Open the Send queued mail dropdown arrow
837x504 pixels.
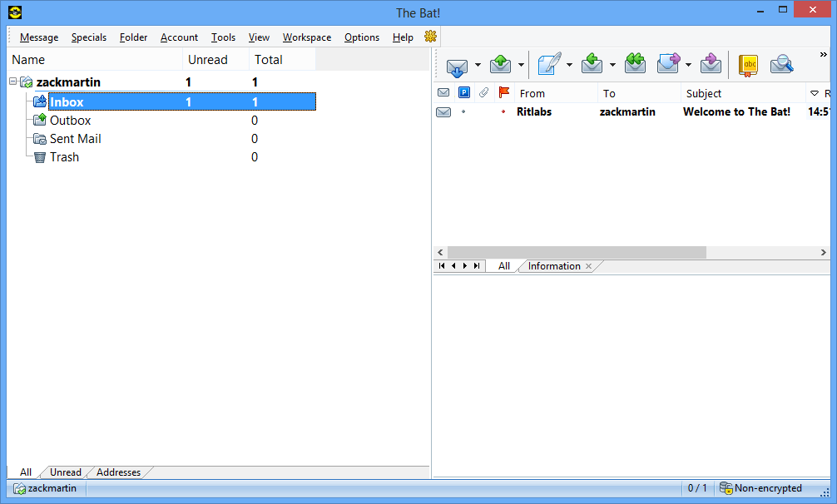point(521,65)
